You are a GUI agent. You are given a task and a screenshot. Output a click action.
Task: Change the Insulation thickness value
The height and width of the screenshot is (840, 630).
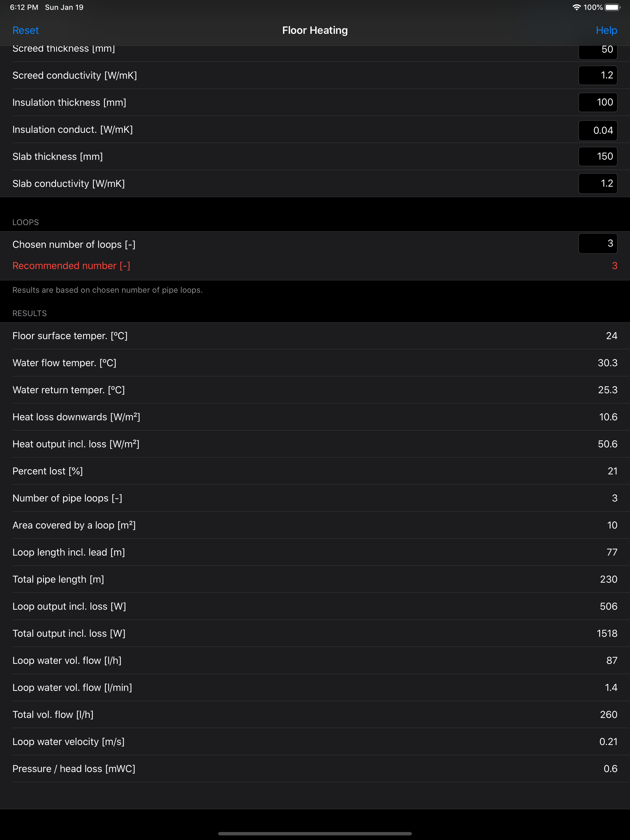(x=597, y=102)
